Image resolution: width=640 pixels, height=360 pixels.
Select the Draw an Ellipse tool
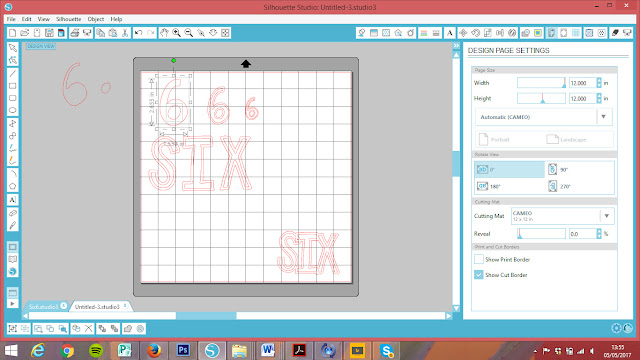point(13,110)
